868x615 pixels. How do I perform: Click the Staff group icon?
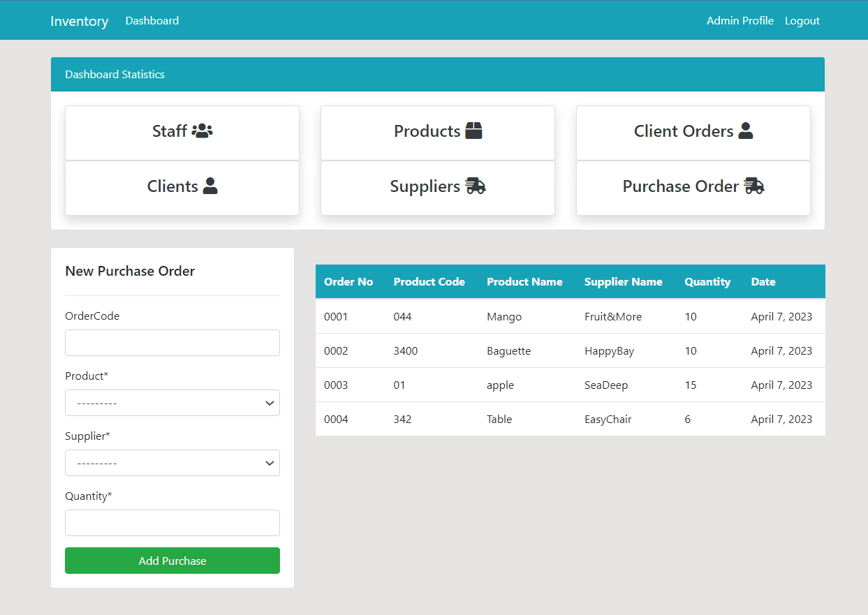(x=202, y=130)
